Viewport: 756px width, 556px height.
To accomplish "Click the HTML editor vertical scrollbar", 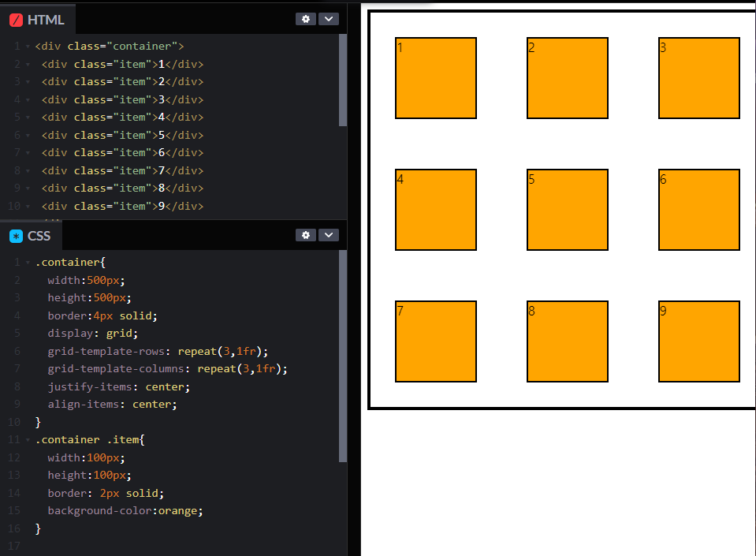I will click(x=343, y=80).
